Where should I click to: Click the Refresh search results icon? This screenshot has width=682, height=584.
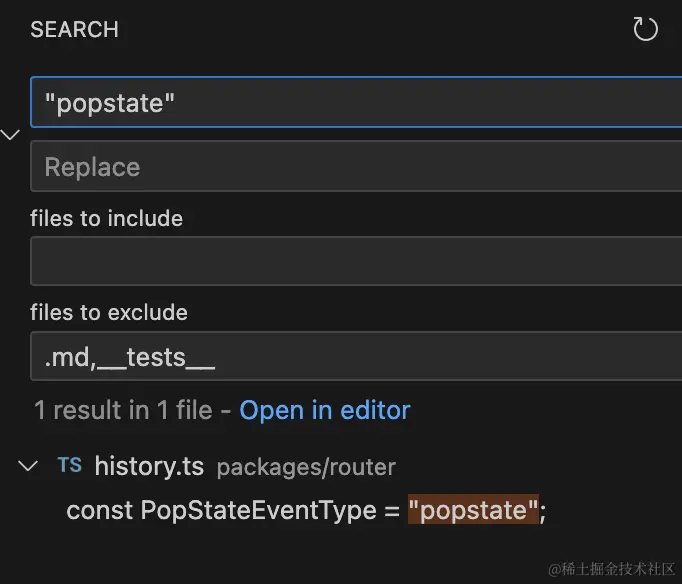tap(645, 29)
